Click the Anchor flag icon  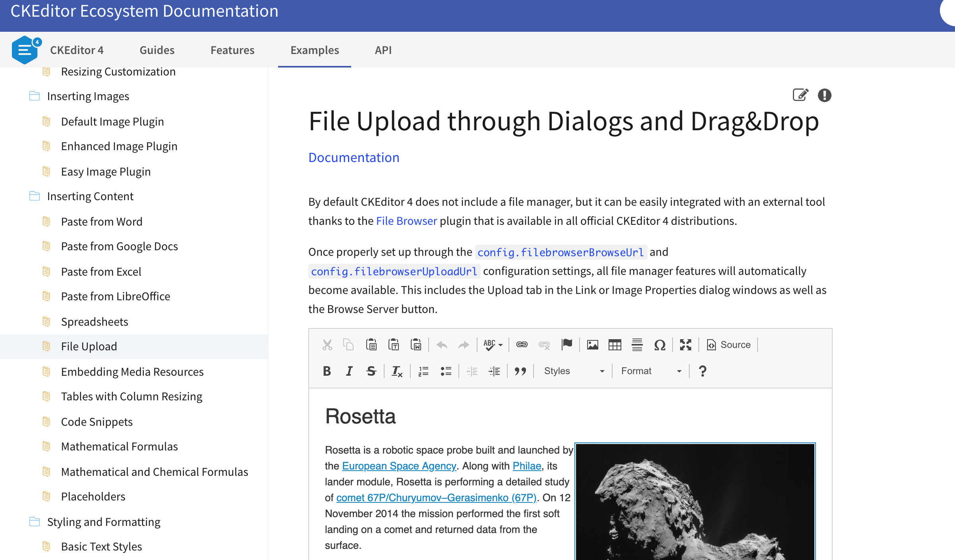tap(567, 345)
